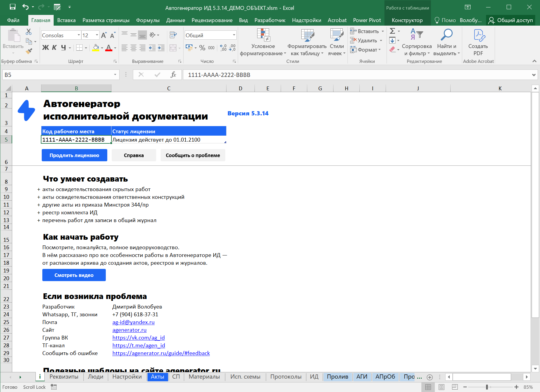This screenshot has width=540, height=392.
Task: Toggle underline Ч formatting
Action: click(63, 48)
